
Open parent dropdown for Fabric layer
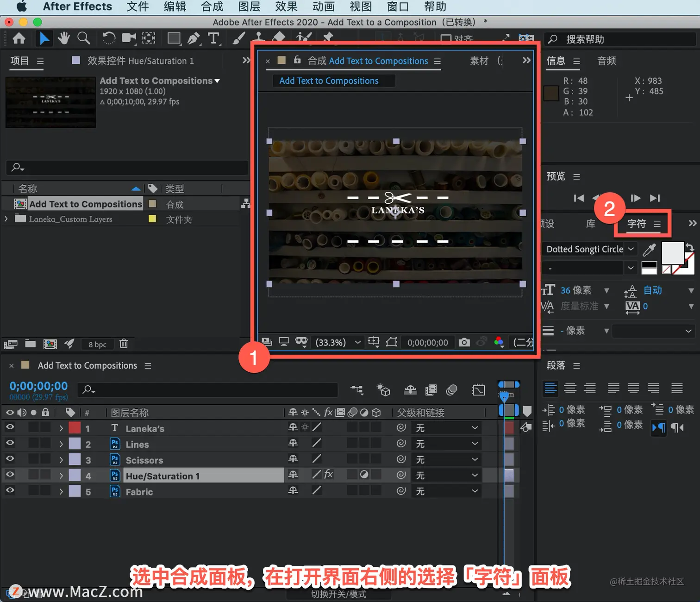(446, 491)
